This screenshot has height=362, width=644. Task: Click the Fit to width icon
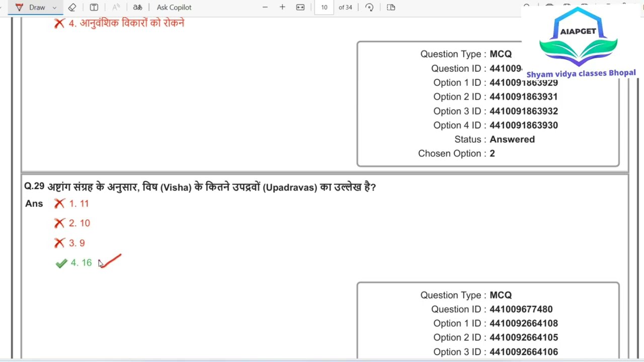pyautogui.click(x=300, y=7)
